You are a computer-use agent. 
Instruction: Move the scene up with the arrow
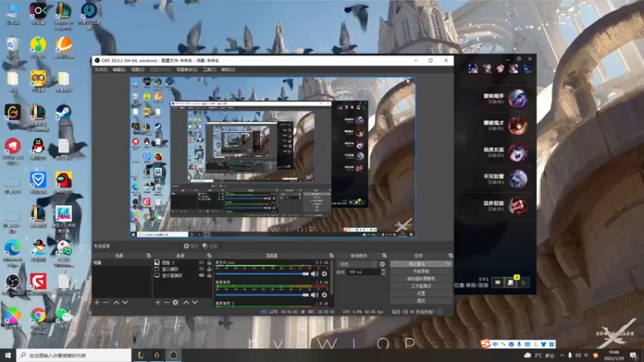click(116, 302)
